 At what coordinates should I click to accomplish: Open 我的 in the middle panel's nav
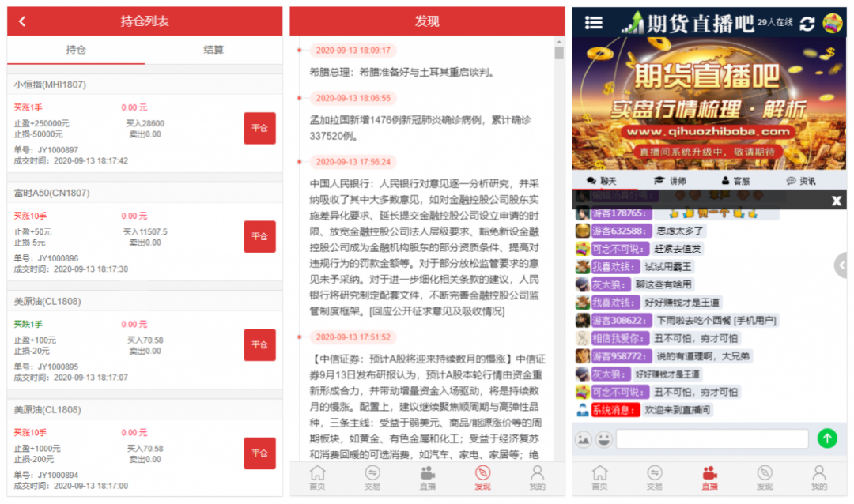pyautogui.click(x=537, y=478)
